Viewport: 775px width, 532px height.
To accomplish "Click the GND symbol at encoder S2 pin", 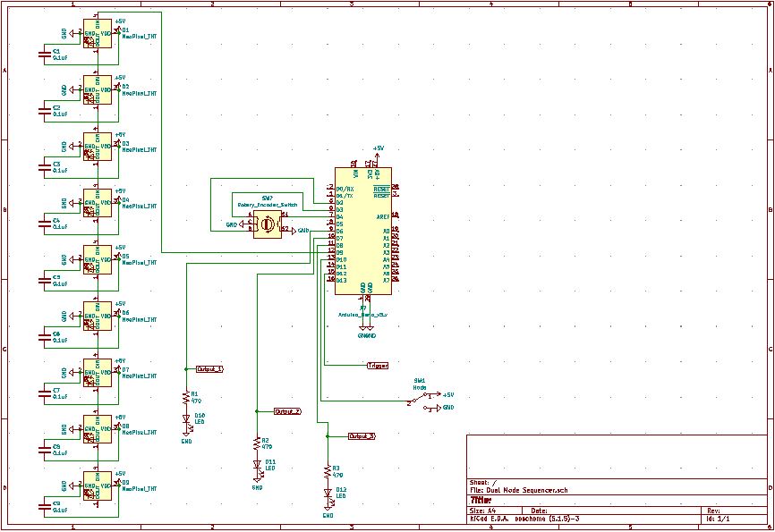I will click(x=300, y=231).
